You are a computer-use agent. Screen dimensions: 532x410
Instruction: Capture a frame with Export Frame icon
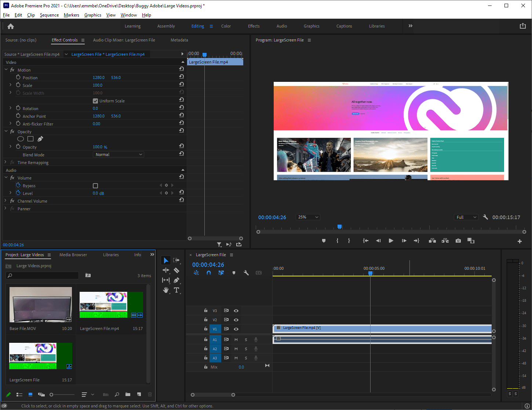coord(458,241)
